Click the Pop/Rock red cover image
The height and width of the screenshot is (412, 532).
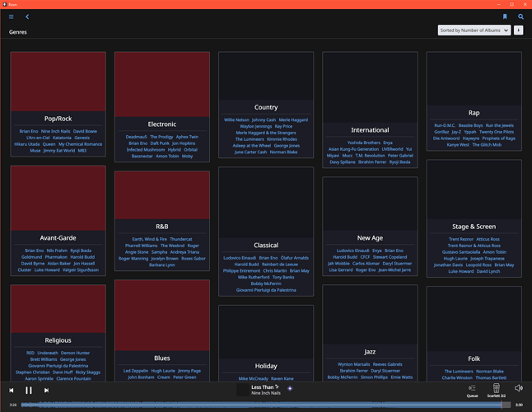pyautogui.click(x=58, y=82)
